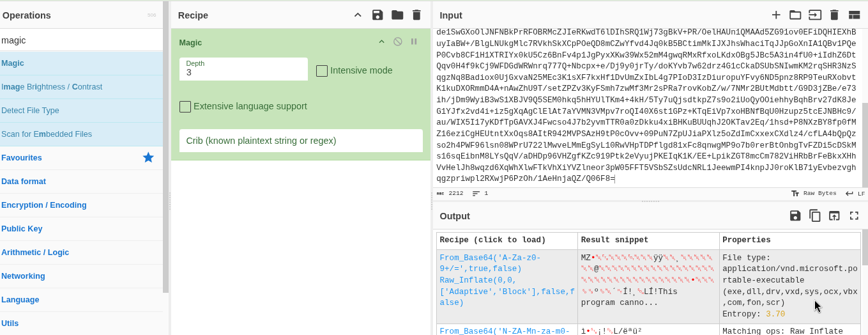Click the operations list scrollbar

coord(166,147)
